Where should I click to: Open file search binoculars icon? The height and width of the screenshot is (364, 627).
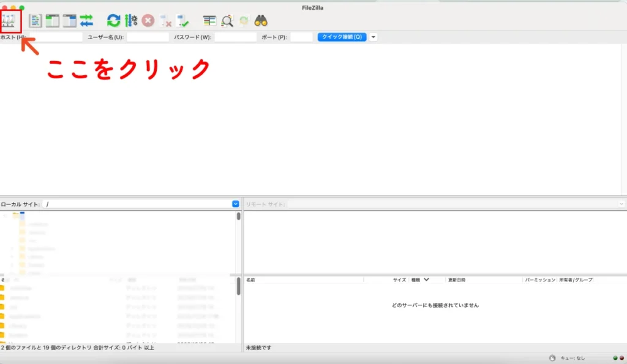[261, 21]
